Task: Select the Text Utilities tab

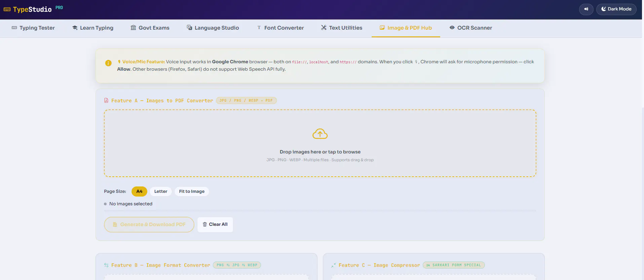Action: pyautogui.click(x=342, y=28)
